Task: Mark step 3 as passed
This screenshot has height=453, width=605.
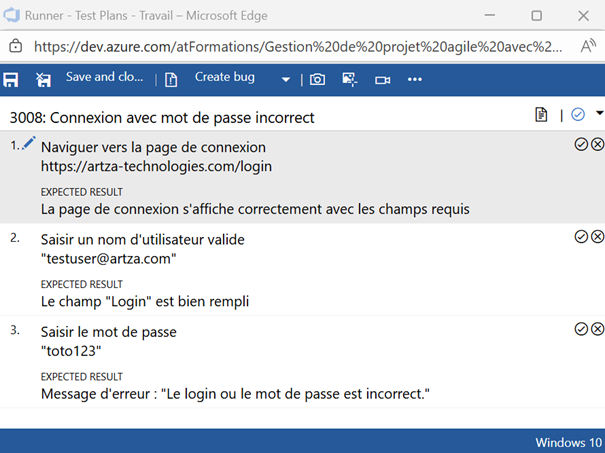Action: (581, 329)
